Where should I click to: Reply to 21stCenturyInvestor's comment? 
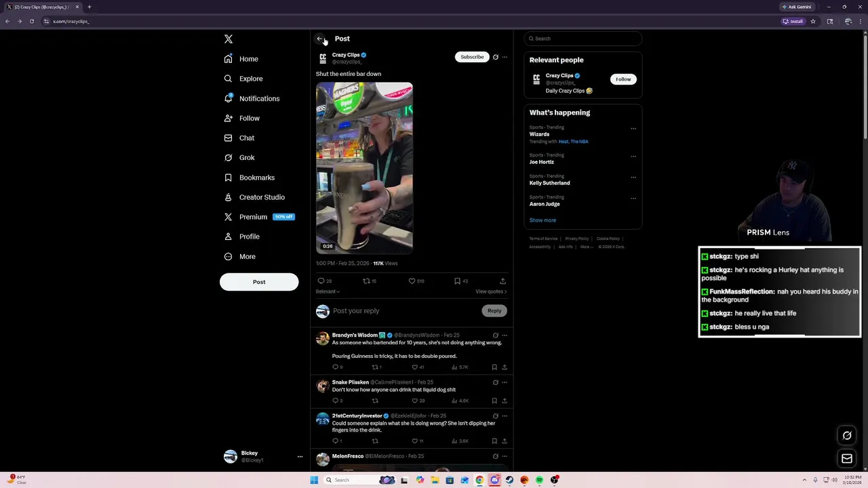(x=336, y=441)
